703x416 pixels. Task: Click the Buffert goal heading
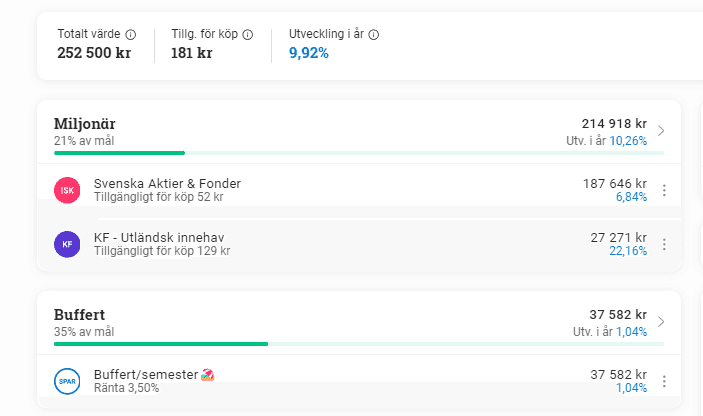point(80,314)
